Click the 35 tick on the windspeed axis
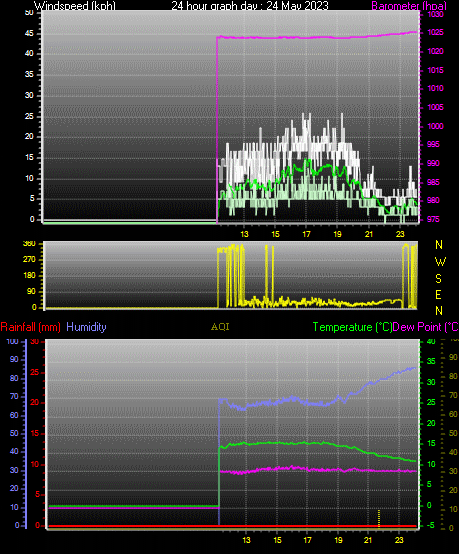The image size is (459, 554). (x=29, y=75)
